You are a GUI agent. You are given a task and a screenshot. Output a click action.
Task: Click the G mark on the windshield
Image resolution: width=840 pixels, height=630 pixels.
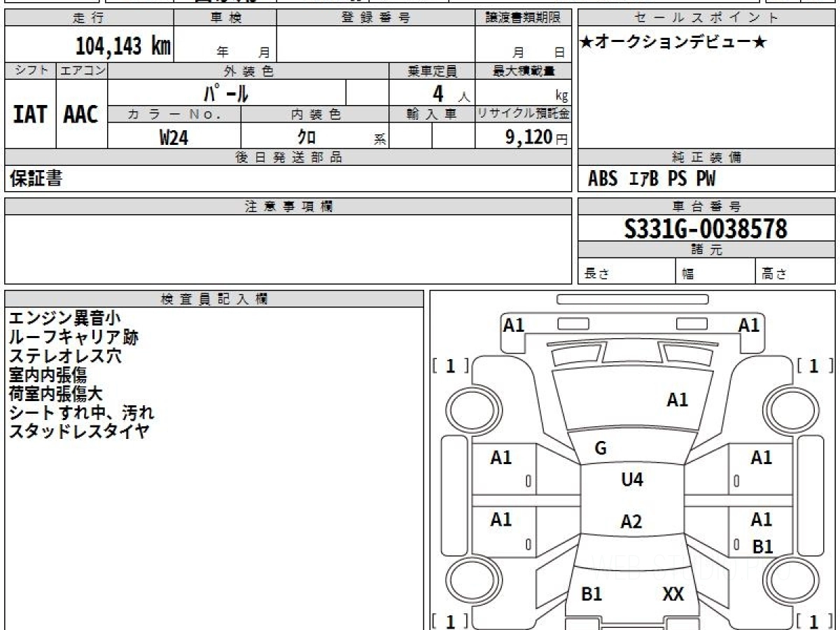[x=600, y=449]
